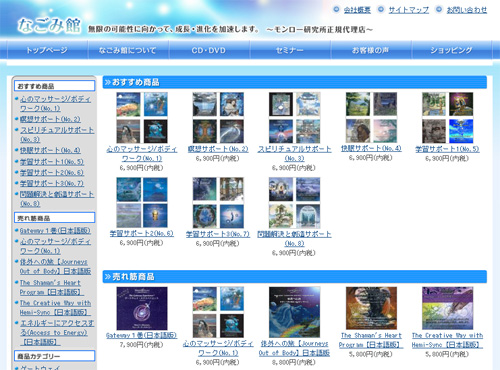Open 学習サポート2(No.6) product title link
Image resolution: width=500 pixels, height=370 pixels.
142,234
